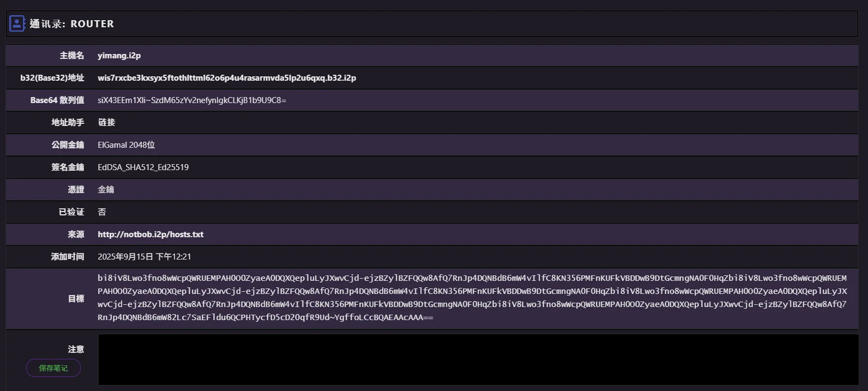The image size is (868, 391).
Task: Click the 通讯录: ROUTER header title
Action: 71,24
